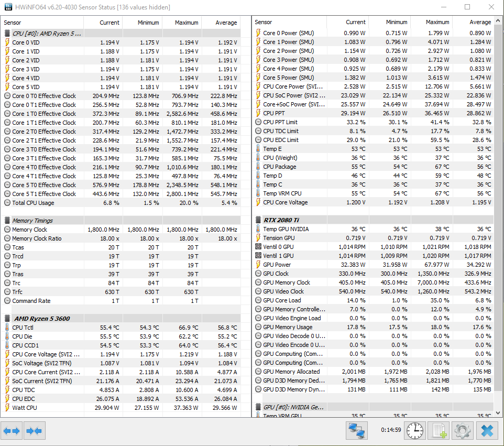This screenshot has width=504, height=446.
Task: Click the Ventil 1 GPU fan icon
Action: (258, 256)
